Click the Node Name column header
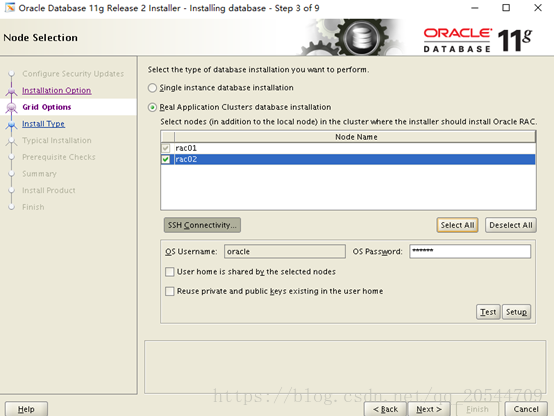Viewport: 554px width, 416px height. click(355, 137)
